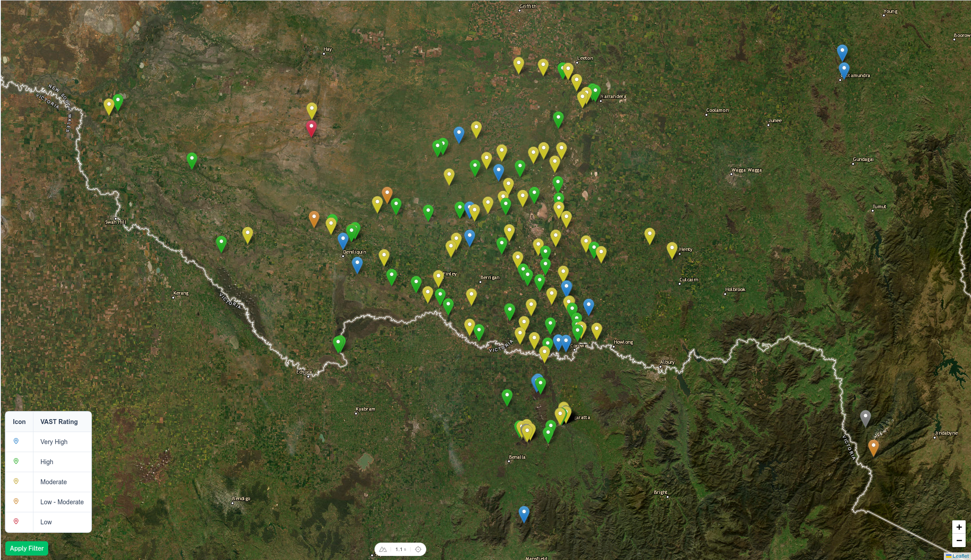
Task: Click the blue Very High legend pin icon
Action: pyautogui.click(x=16, y=441)
